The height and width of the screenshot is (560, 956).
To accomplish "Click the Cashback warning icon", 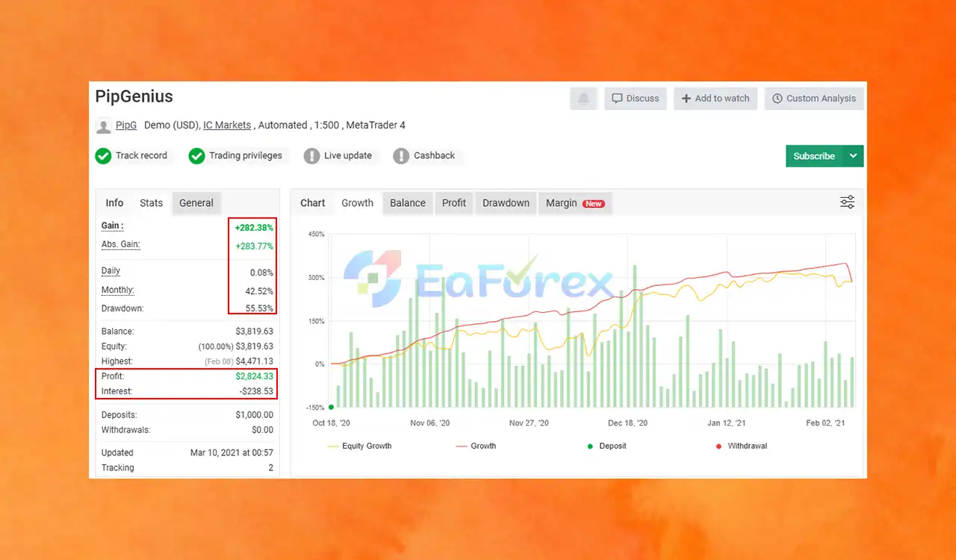I will (401, 156).
